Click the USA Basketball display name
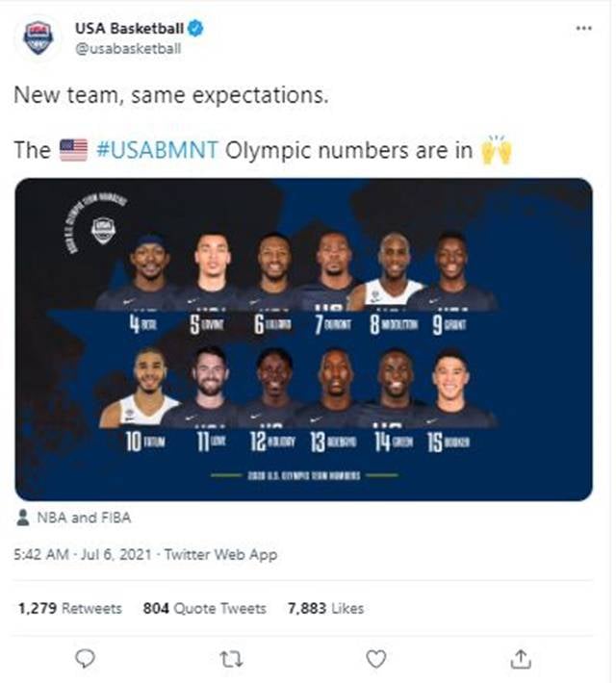The width and height of the screenshot is (616, 683). click(130, 28)
